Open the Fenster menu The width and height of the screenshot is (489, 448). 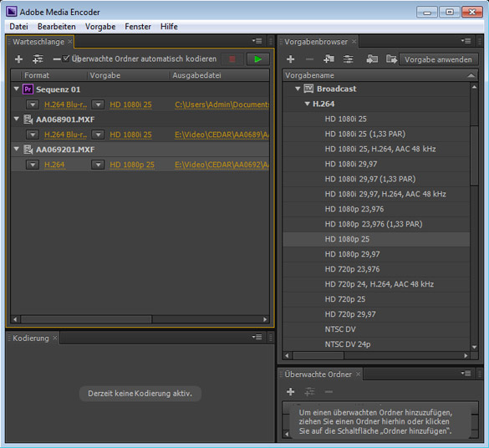pyautogui.click(x=138, y=27)
